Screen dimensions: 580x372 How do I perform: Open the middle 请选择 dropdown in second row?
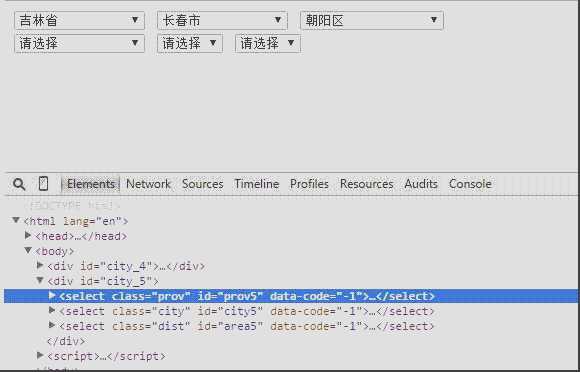(x=190, y=43)
